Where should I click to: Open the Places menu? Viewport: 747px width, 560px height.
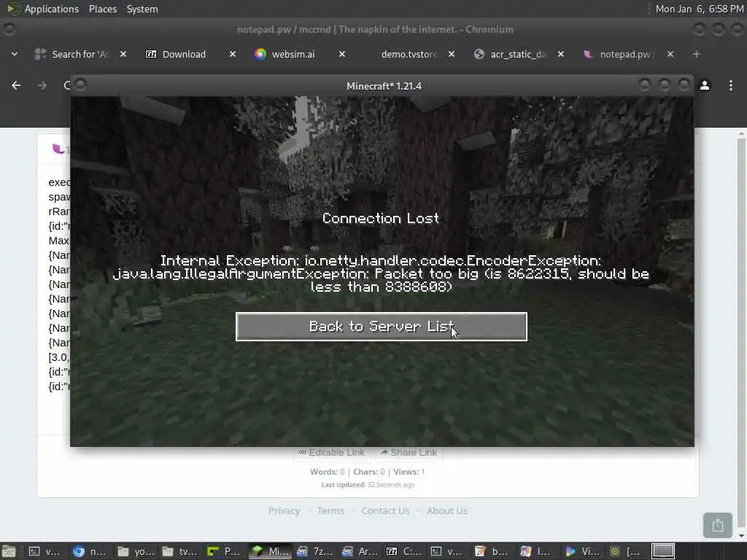coord(102,9)
